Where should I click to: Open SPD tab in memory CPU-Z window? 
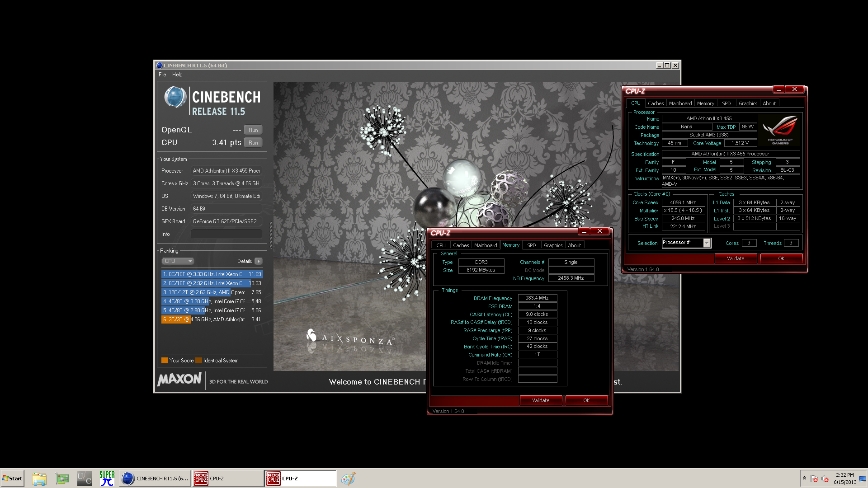(532, 245)
